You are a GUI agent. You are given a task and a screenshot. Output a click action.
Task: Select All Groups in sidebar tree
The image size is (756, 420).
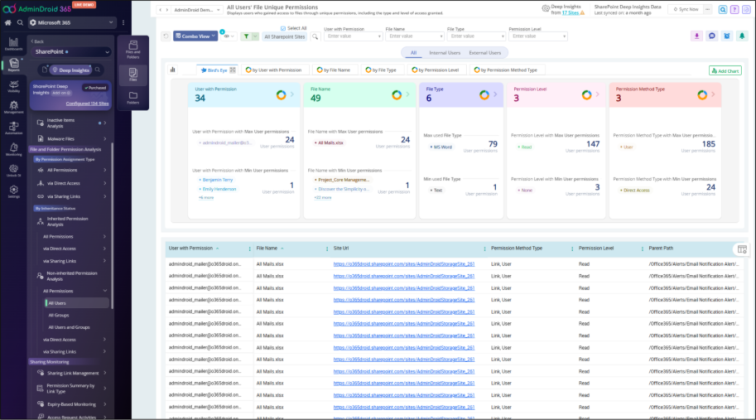(59, 315)
